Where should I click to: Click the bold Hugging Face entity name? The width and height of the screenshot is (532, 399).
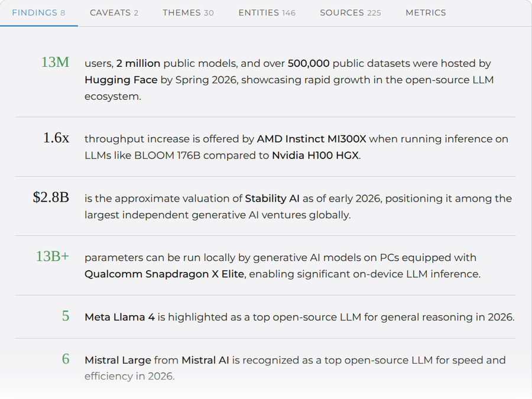[x=121, y=80]
